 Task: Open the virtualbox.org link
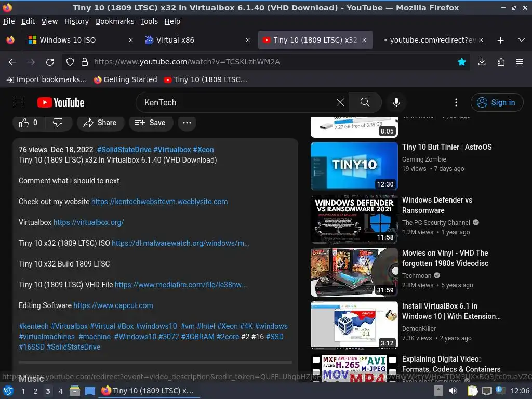88,222
